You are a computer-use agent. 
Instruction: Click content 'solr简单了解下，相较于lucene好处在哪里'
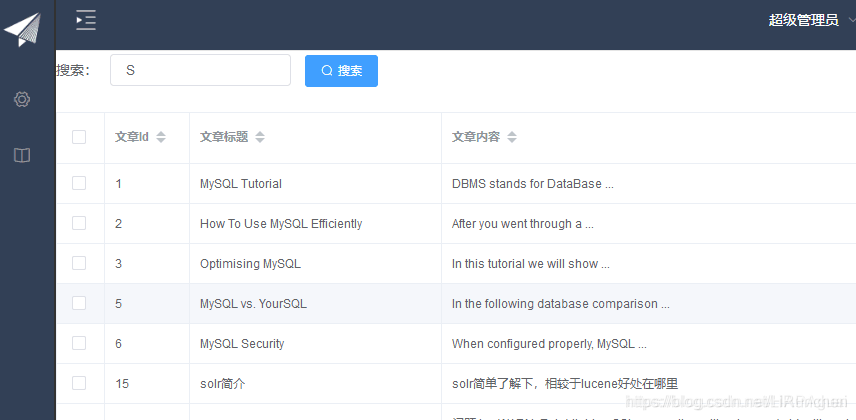click(x=565, y=384)
